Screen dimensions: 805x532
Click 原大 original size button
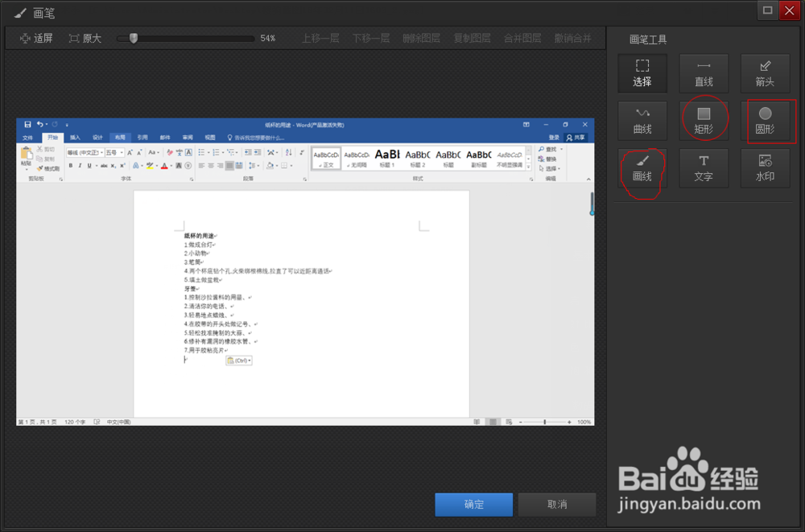click(85, 39)
